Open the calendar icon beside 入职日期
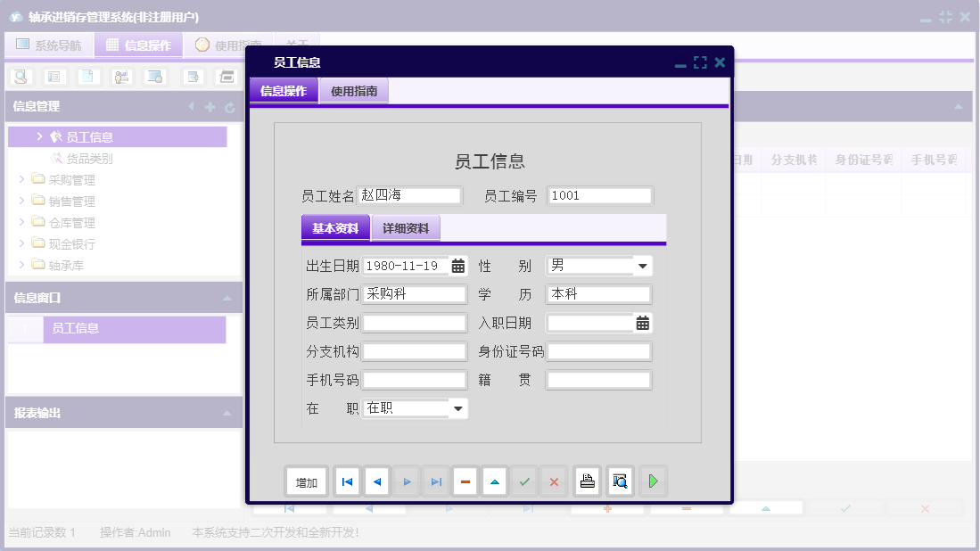Image resolution: width=980 pixels, height=551 pixels. point(644,322)
